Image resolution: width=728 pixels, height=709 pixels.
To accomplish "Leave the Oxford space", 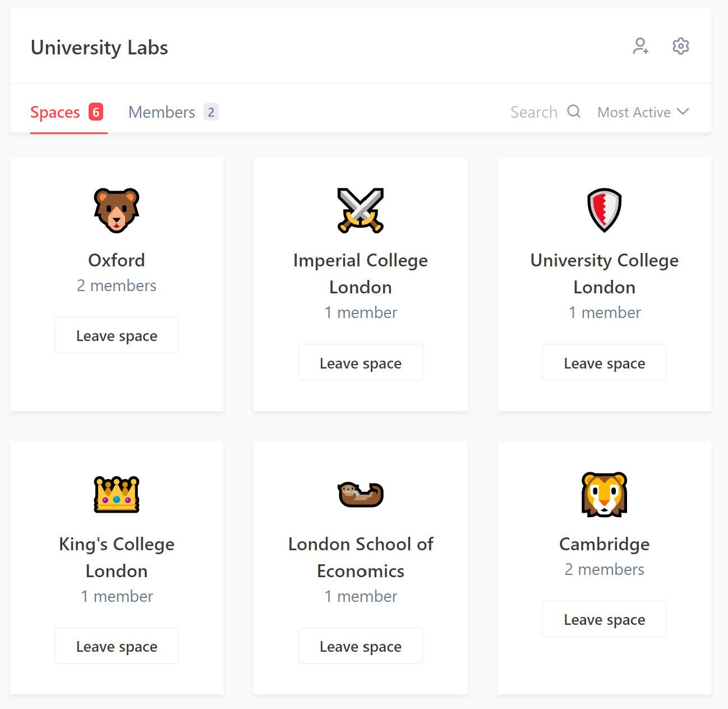I will (x=117, y=335).
